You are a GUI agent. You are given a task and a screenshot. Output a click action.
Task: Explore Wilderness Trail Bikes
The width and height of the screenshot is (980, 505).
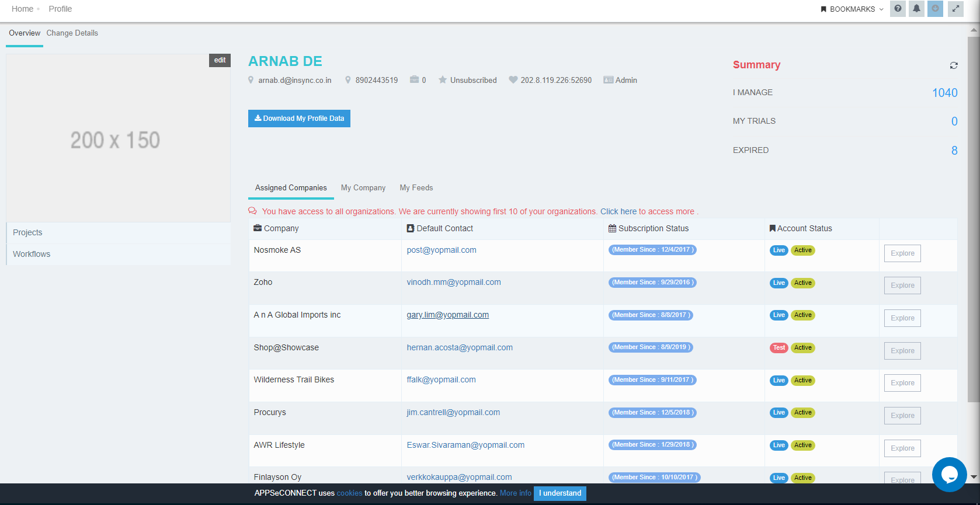(x=902, y=383)
